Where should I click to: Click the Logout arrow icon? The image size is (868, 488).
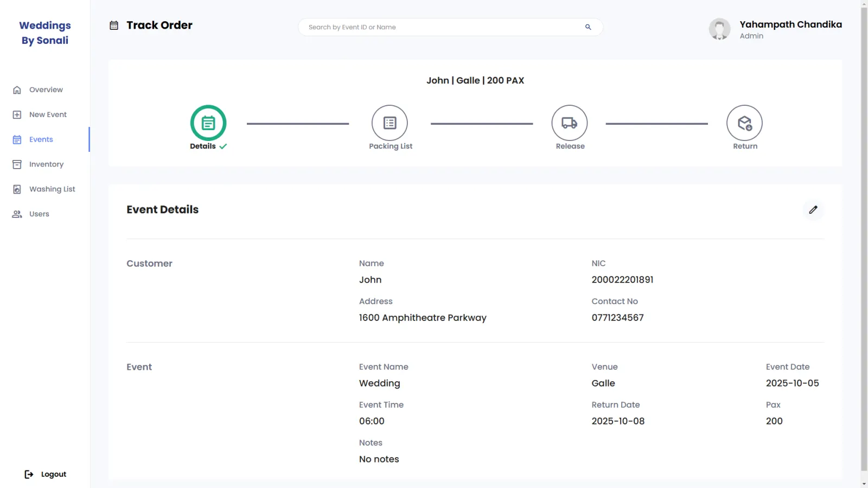click(29, 474)
